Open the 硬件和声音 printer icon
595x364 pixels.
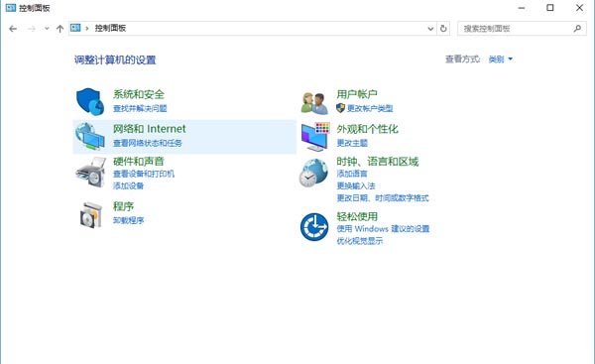pyautogui.click(x=90, y=172)
